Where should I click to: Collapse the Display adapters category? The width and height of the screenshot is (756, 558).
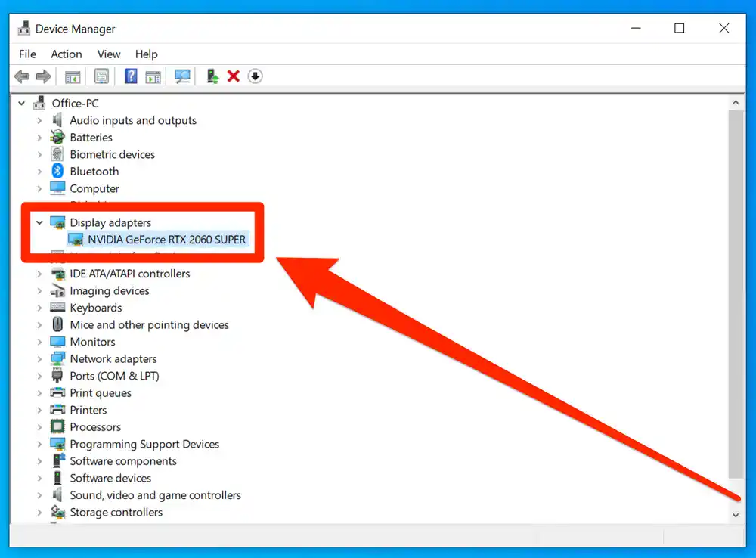coord(39,222)
